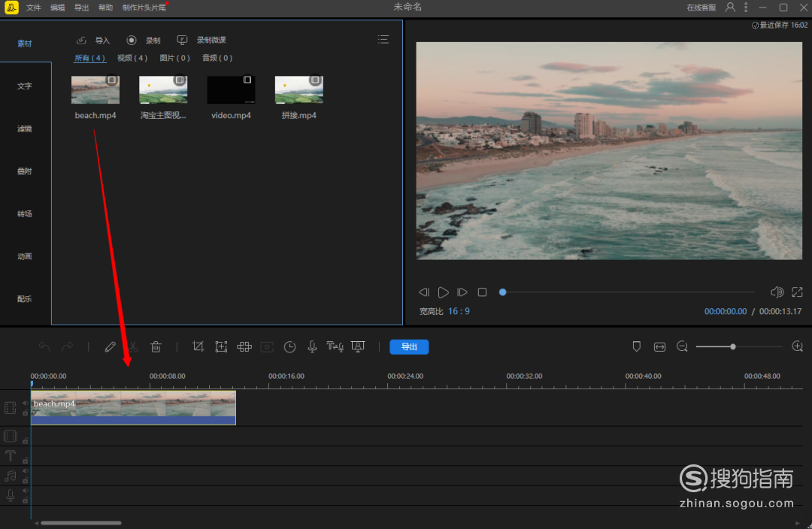Mute the main video track
The width and height of the screenshot is (812, 529).
(25, 403)
